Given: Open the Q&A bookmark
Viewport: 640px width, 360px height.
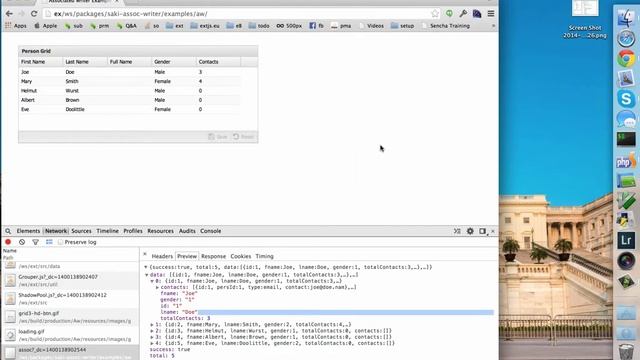Looking at the screenshot, I should click(127, 26).
